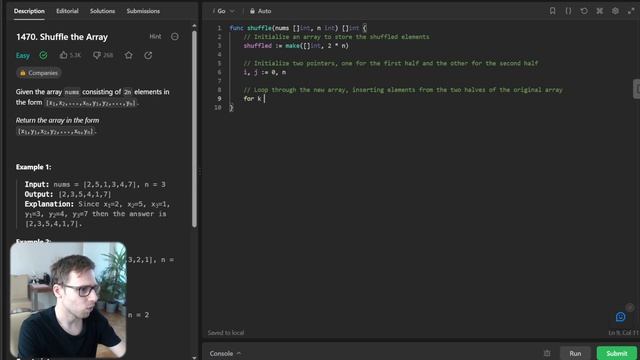
Task: Add problem to favorites with star icon
Action: tap(129, 55)
